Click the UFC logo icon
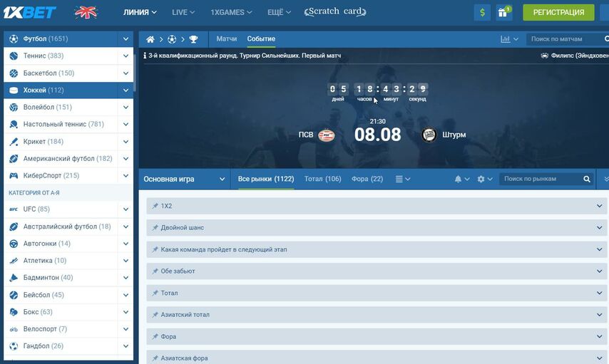The height and width of the screenshot is (364, 609). tap(14, 209)
